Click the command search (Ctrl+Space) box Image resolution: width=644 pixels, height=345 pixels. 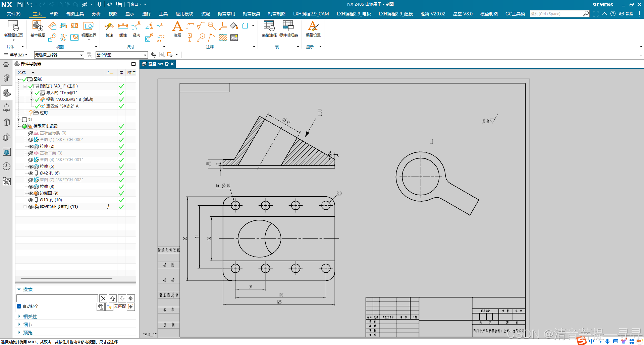pos(556,14)
